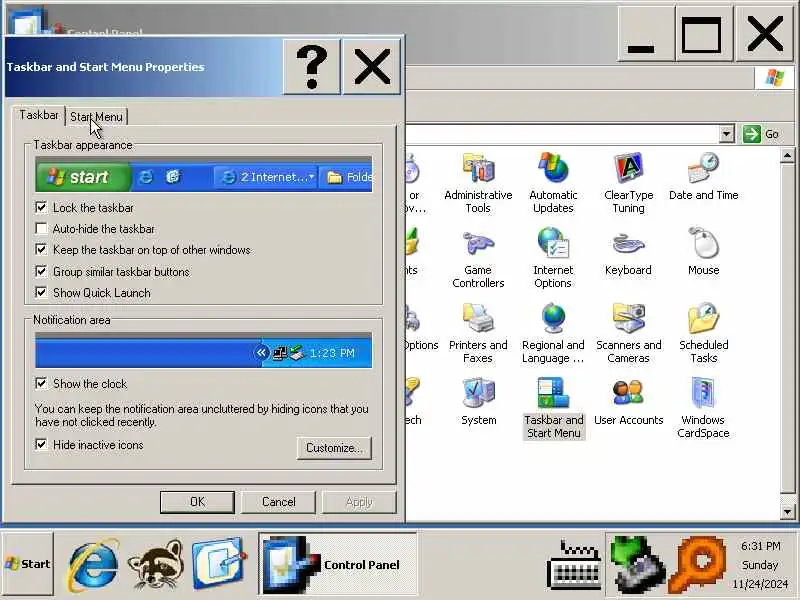Open Printers and Faxes
Viewport: 800px width, 600px height.
tap(478, 333)
